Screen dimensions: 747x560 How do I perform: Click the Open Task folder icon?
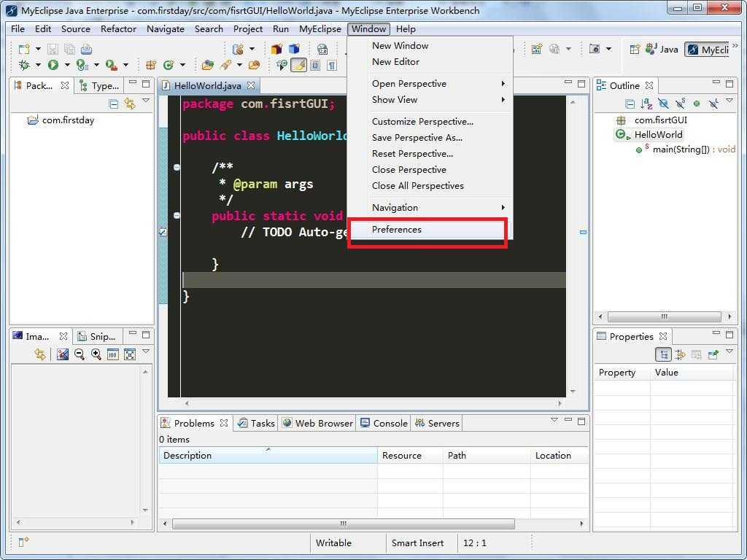(254, 65)
